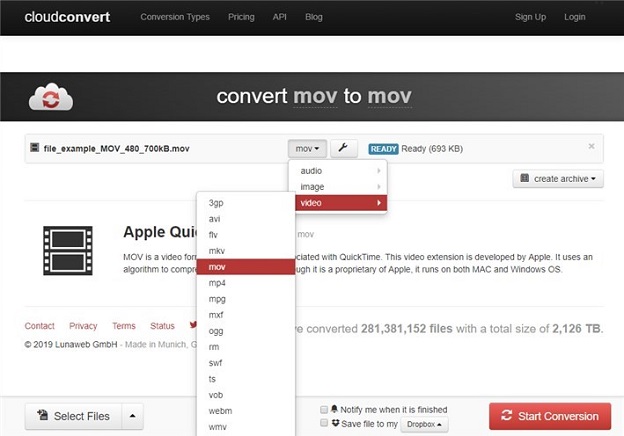
Task: Open Conversion Types page
Action: point(175,17)
